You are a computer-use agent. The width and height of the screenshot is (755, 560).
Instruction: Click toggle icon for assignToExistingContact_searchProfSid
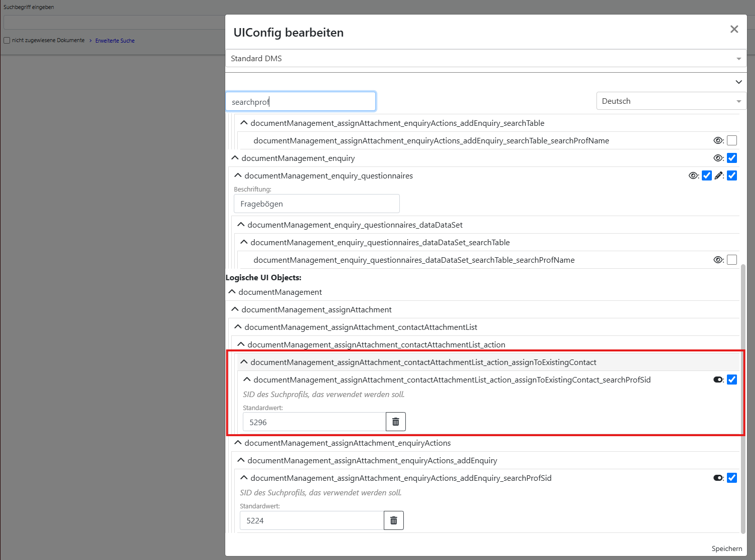(718, 380)
